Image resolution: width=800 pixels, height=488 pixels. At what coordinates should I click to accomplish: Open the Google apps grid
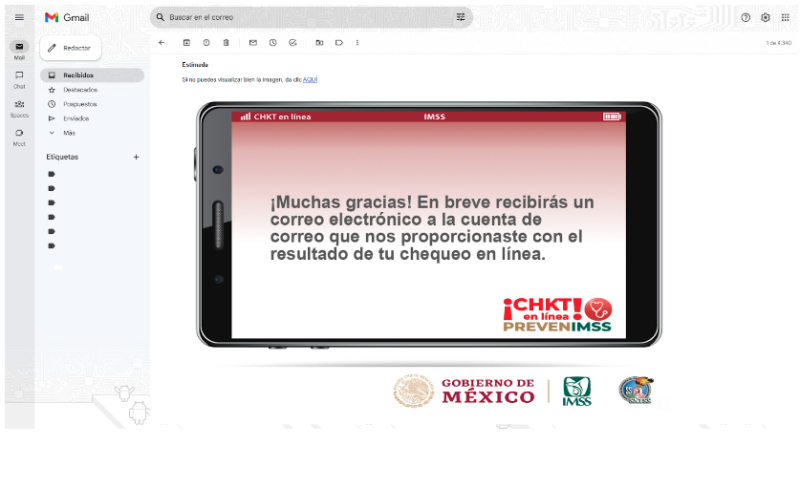[785, 17]
